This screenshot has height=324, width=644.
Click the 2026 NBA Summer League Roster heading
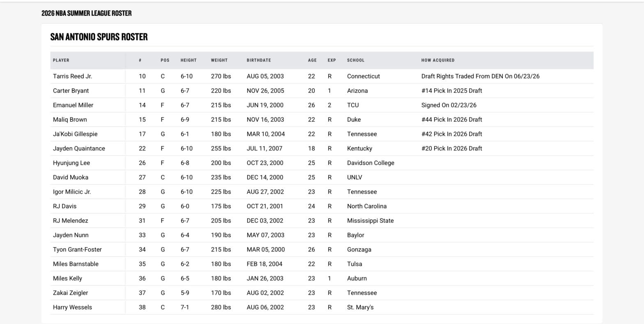tap(87, 13)
